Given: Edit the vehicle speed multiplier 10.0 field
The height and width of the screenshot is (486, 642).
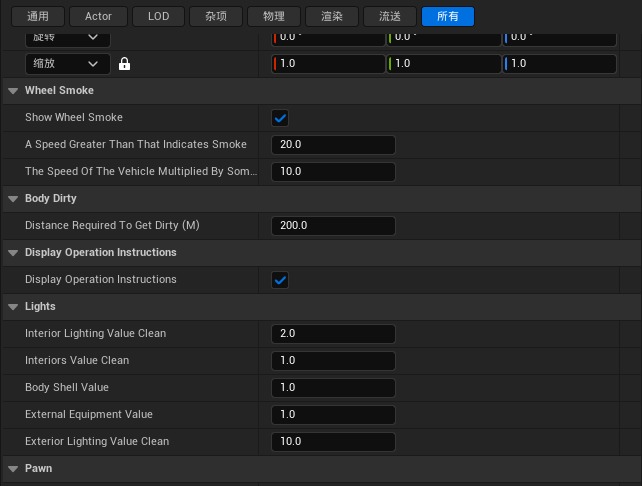Looking at the screenshot, I should (x=333, y=172).
